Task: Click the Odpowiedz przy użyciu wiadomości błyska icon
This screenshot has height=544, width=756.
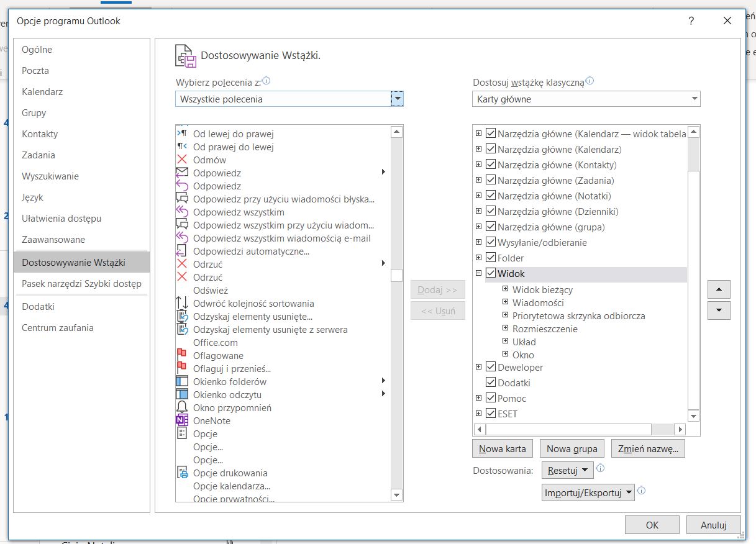Action: click(x=182, y=199)
